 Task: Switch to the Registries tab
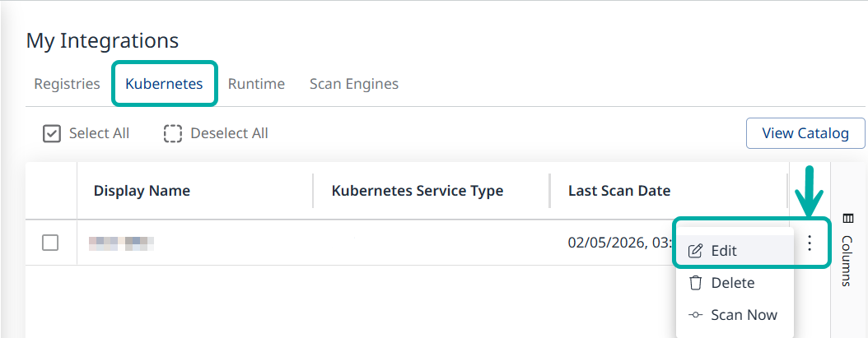coord(67,84)
